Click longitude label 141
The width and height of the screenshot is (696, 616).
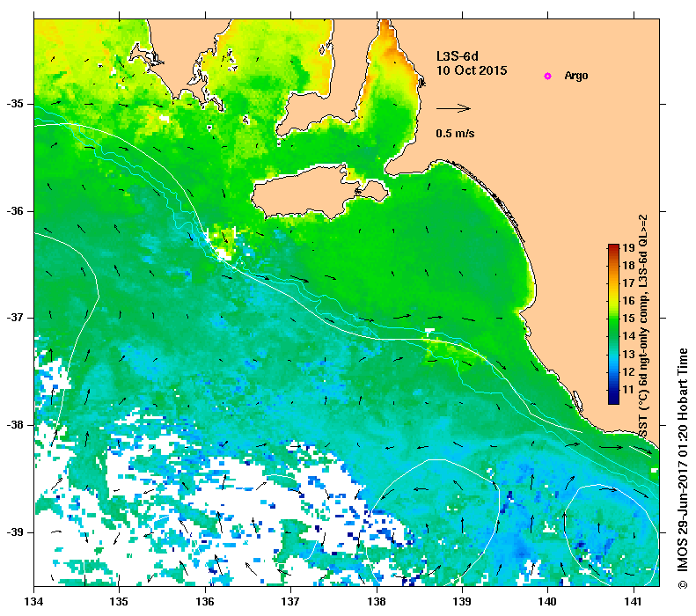[x=634, y=602]
